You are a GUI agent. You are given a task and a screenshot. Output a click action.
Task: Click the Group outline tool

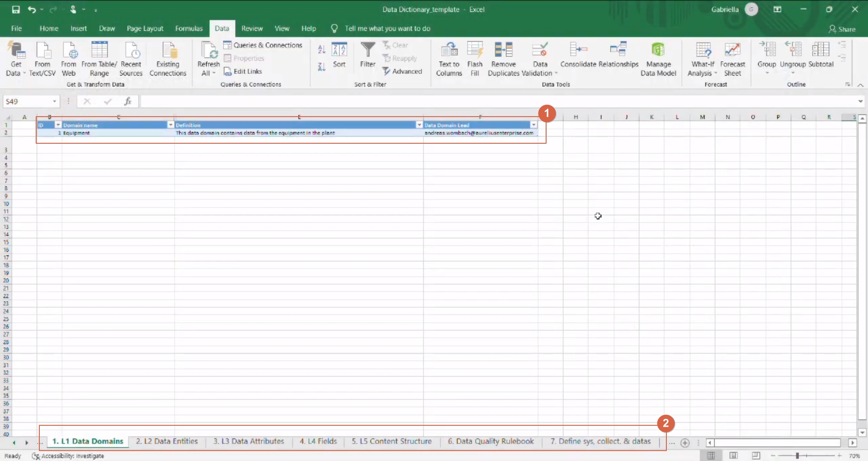pos(767,57)
